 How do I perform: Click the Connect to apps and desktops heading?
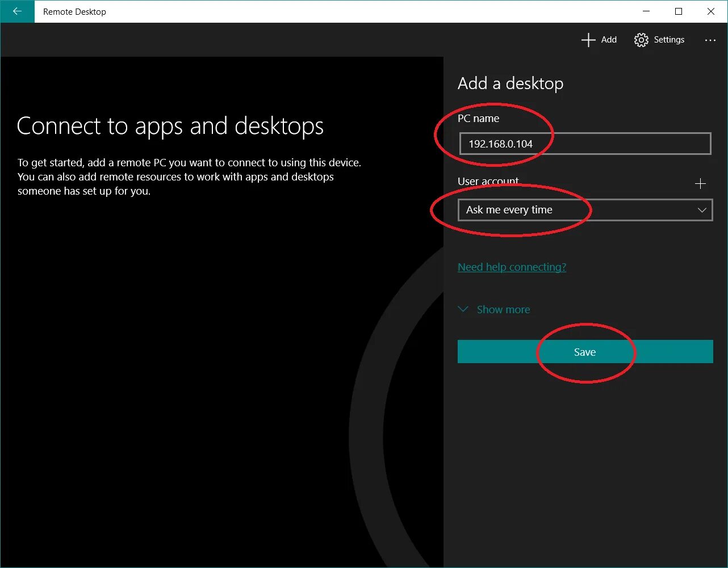click(170, 126)
